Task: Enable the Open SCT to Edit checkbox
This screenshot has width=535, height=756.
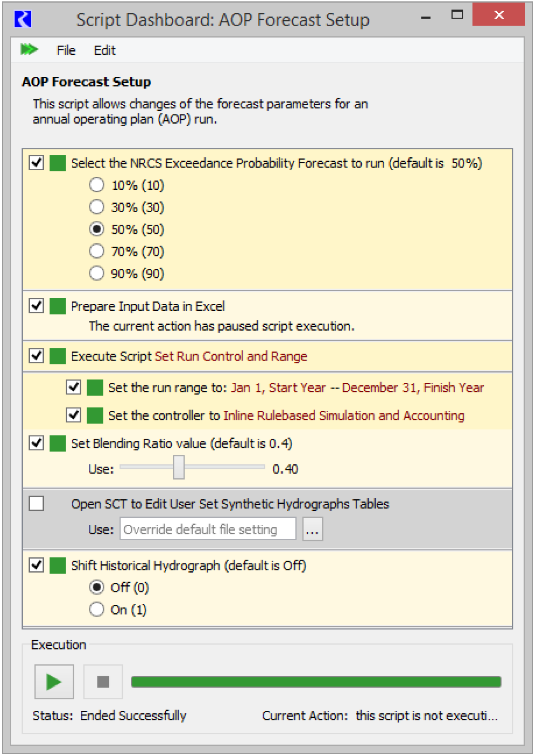Action: [36, 503]
